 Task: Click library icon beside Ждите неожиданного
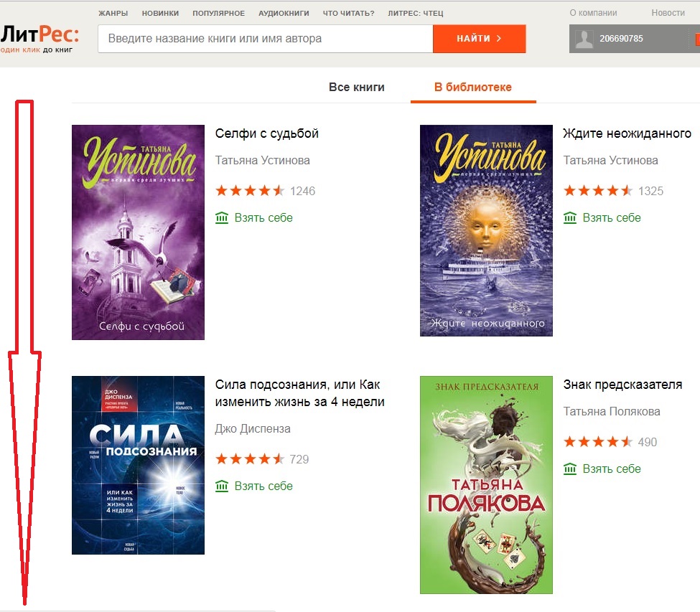[x=570, y=217]
